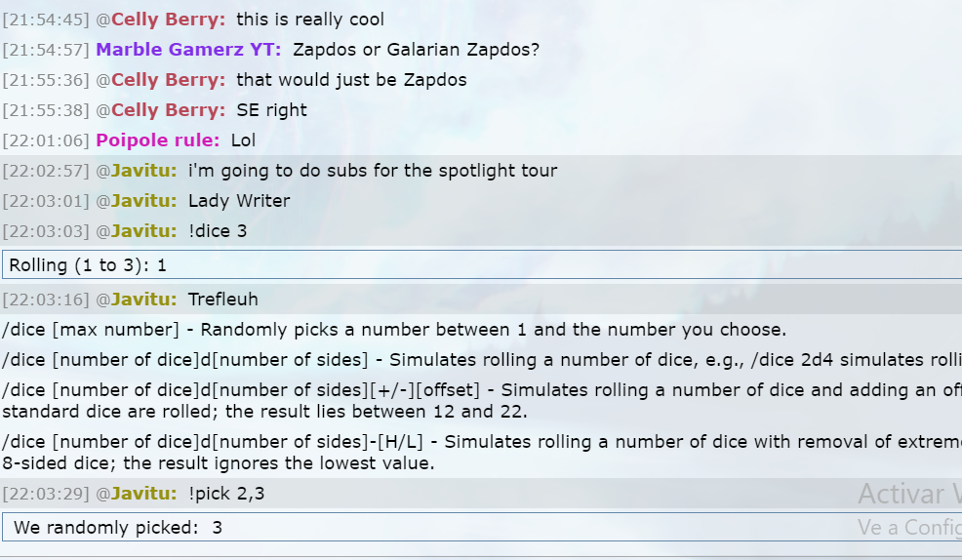
Task: Open Marble Gamerz YT user profile
Action: [188, 49]
